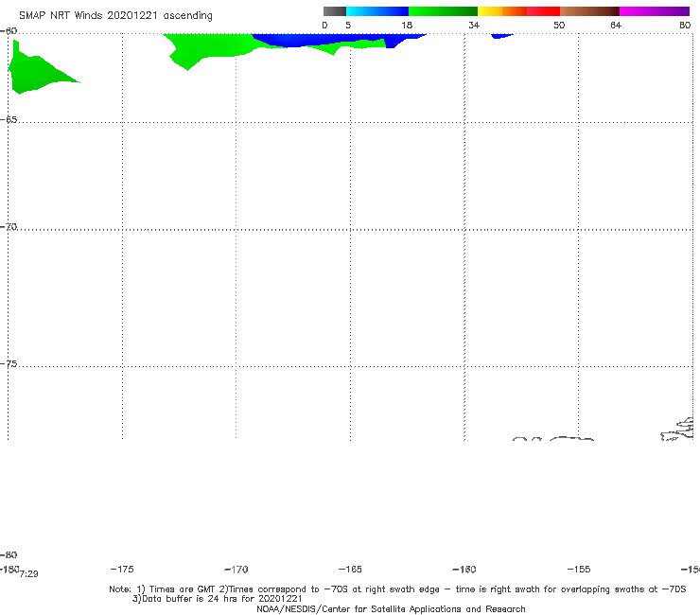This screenshot has width=700, height=615.
Task: Select the red segment of the color bar
Action: click(543, 11)
